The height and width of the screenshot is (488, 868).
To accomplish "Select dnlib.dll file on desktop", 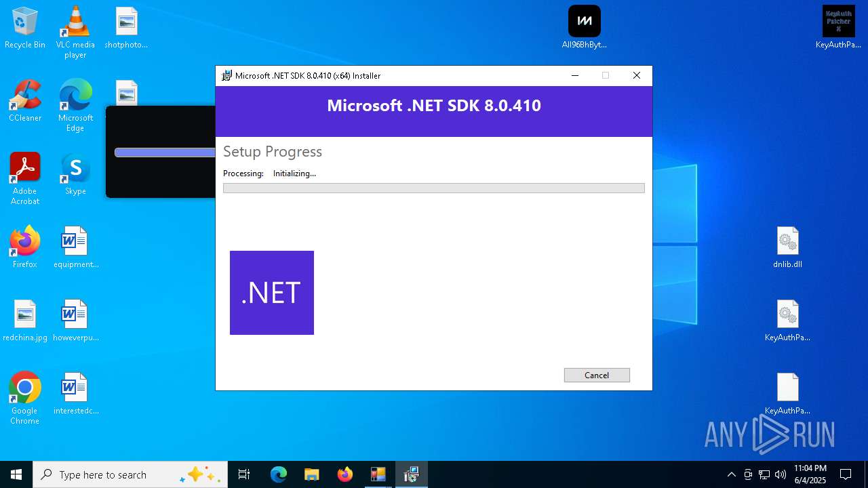I will [x=788, y=247].
